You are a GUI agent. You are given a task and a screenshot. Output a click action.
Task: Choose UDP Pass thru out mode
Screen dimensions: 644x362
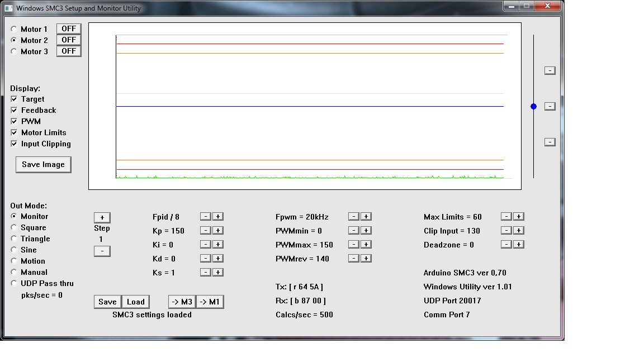[14, 283]
